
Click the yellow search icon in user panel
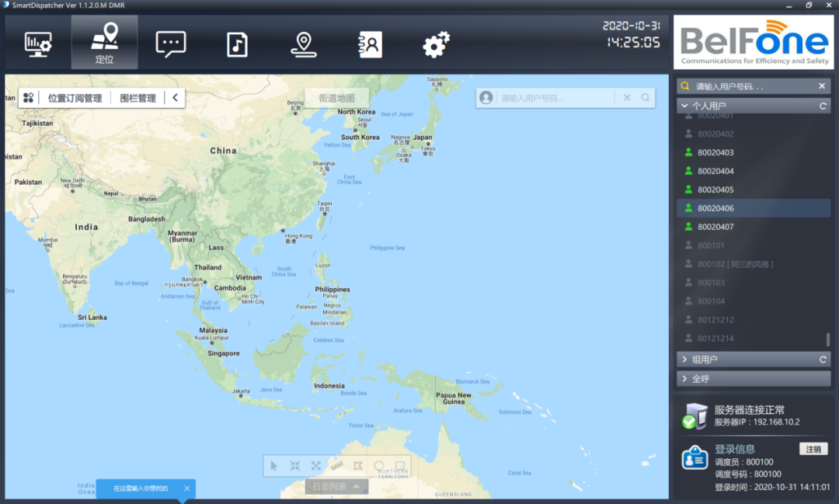tap(685, 86)
